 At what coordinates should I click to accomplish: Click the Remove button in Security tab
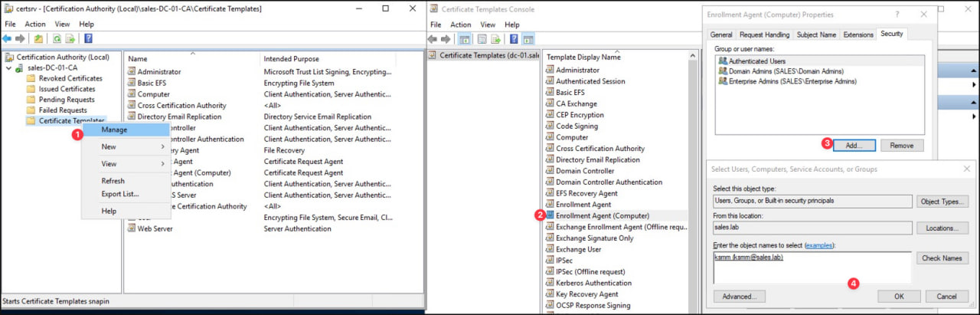tap(902, 145)
